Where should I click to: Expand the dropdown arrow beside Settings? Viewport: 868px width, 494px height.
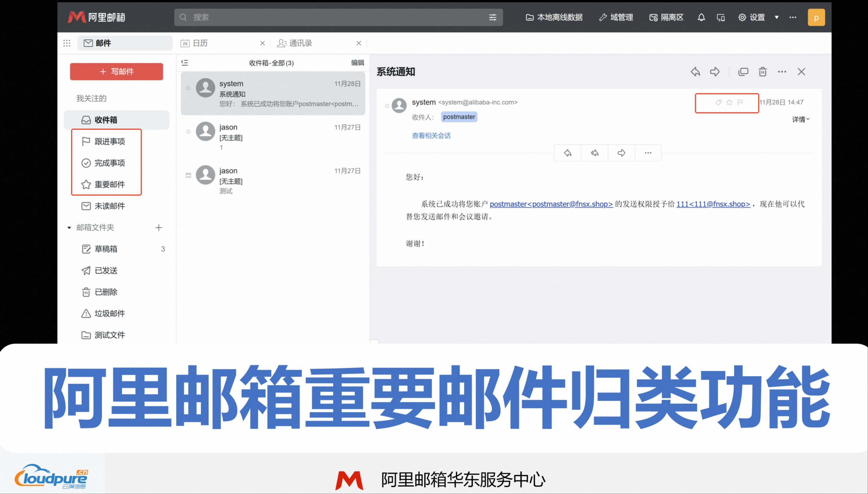coord(776,17)
